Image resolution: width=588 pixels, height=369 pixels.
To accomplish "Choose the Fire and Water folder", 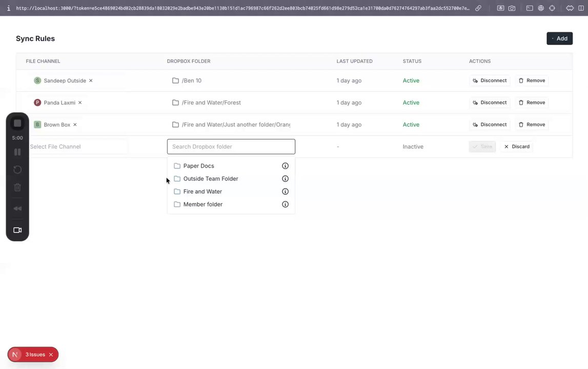I will [x=202, y=192].
